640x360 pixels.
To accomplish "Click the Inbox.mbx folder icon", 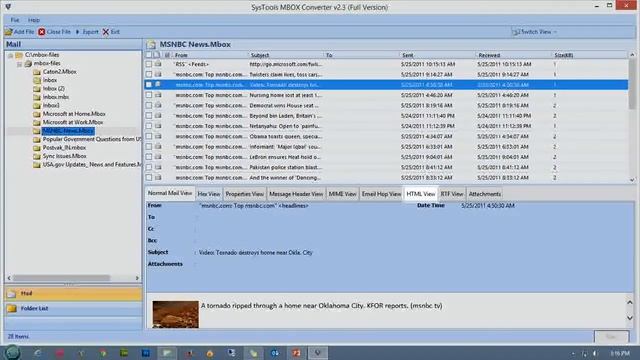I will tap(37, 97).
